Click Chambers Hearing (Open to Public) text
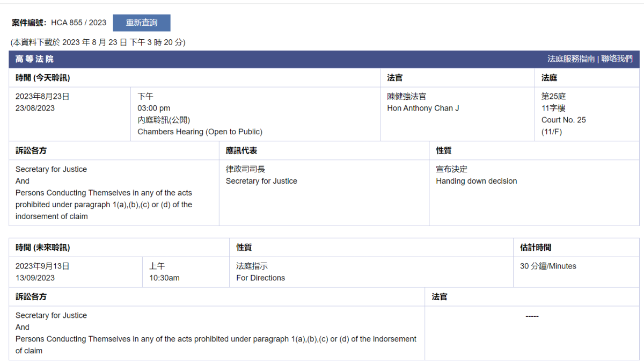 (x=200, y=132)
